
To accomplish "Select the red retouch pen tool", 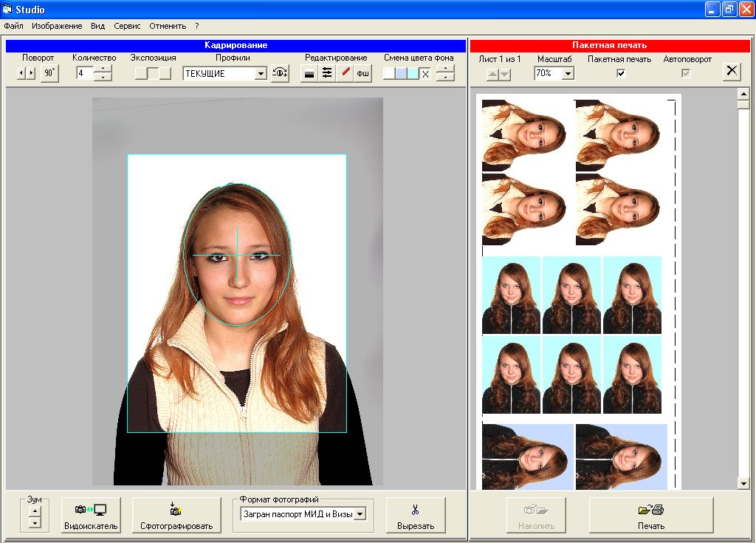I will (x=346, y=72).
